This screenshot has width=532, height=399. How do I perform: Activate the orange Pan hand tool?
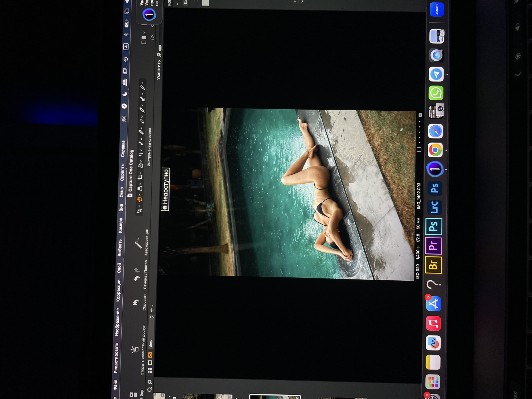(x=139, y=200)
